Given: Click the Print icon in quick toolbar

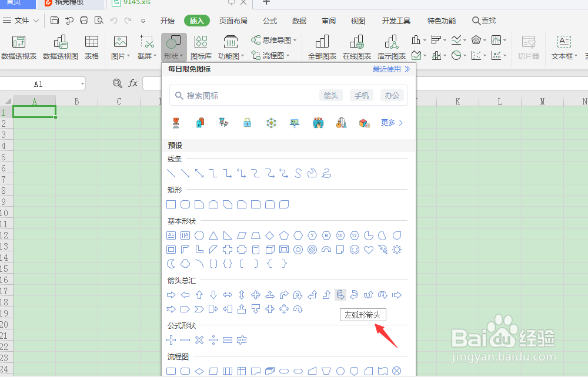Looking at the screenshot, I should [84, 20].
